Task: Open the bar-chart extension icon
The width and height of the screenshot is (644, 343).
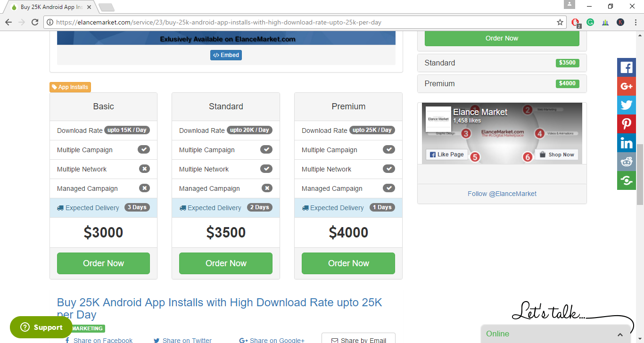Action: (x=605, y=22)
